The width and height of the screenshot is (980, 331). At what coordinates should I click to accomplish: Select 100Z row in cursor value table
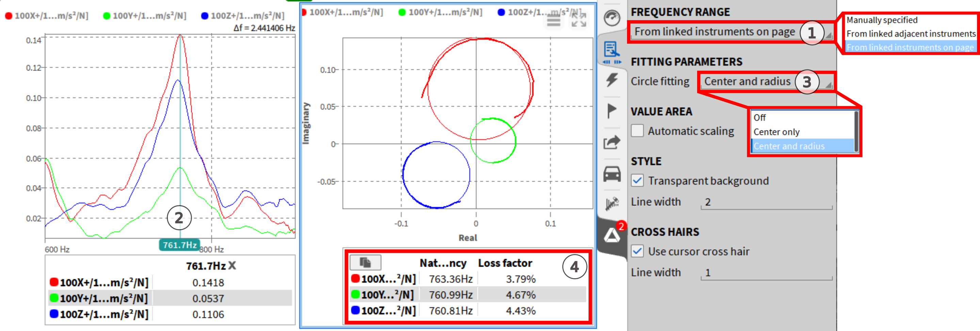pyautogui.click(x=170, y=314)
